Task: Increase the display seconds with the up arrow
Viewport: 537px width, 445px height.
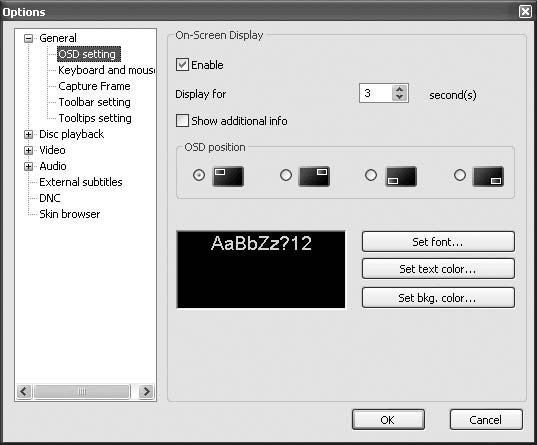Action: tap(399, 89)
